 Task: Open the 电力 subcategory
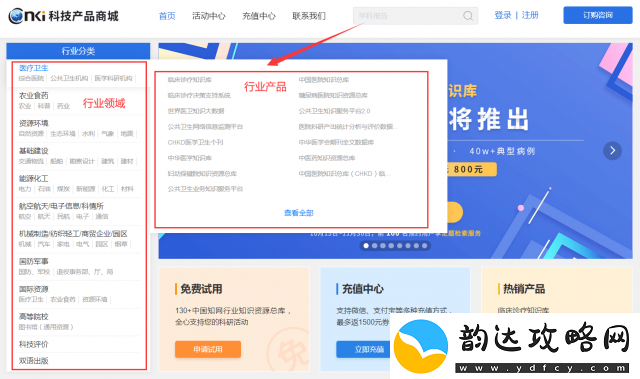point(25,189)
